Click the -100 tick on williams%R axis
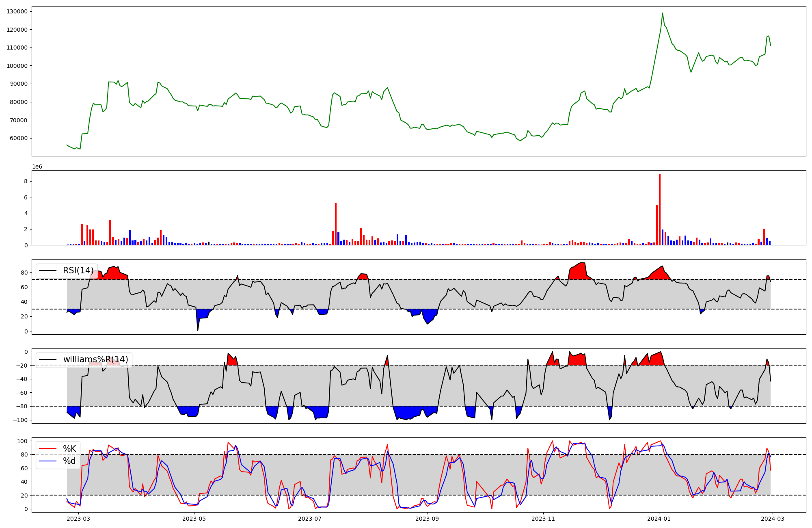Viewport: 812px width, 528px height. (20, 420)
